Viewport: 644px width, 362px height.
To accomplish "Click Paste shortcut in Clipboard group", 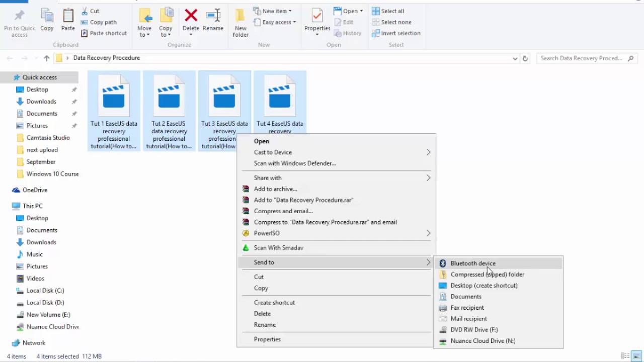I will click(x=104, y=33).
